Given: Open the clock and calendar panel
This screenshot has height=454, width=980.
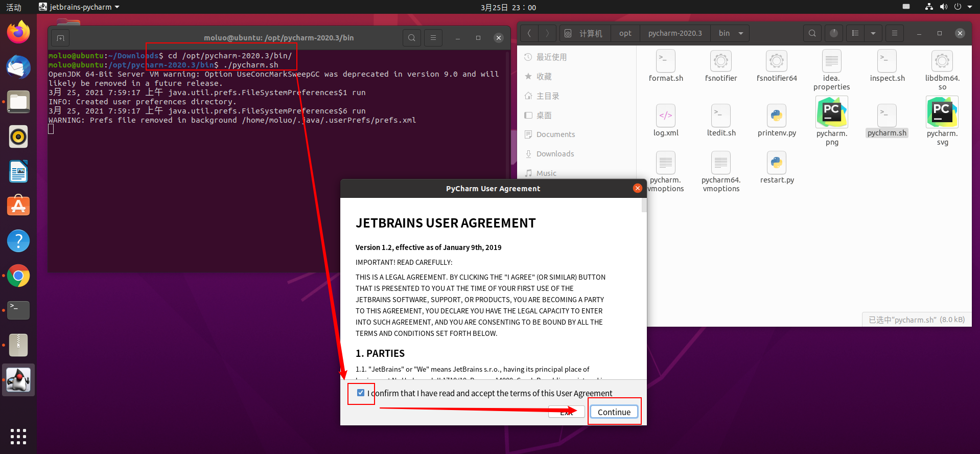Looking at the screenshot, I should (508, 7).
